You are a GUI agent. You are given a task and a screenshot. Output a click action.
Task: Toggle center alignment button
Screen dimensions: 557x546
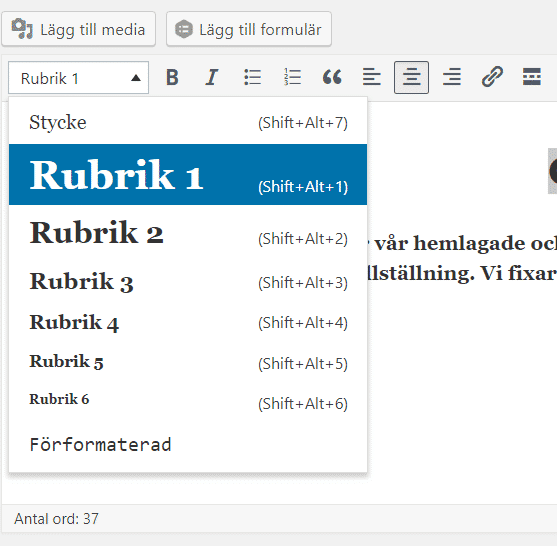point(411,77)
